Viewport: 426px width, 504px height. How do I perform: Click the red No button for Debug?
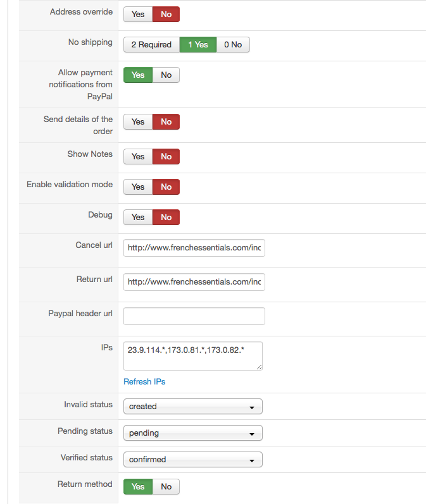point(166,218)
